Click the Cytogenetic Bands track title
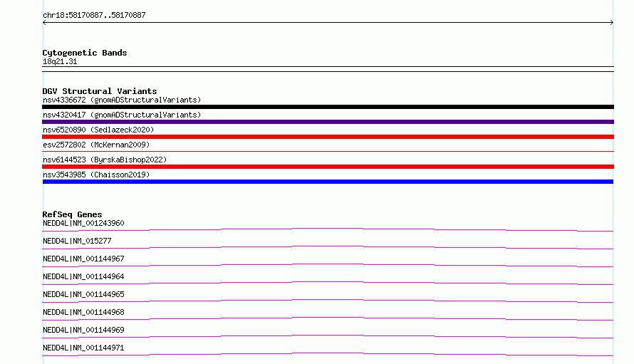 (x=85, y=53)
